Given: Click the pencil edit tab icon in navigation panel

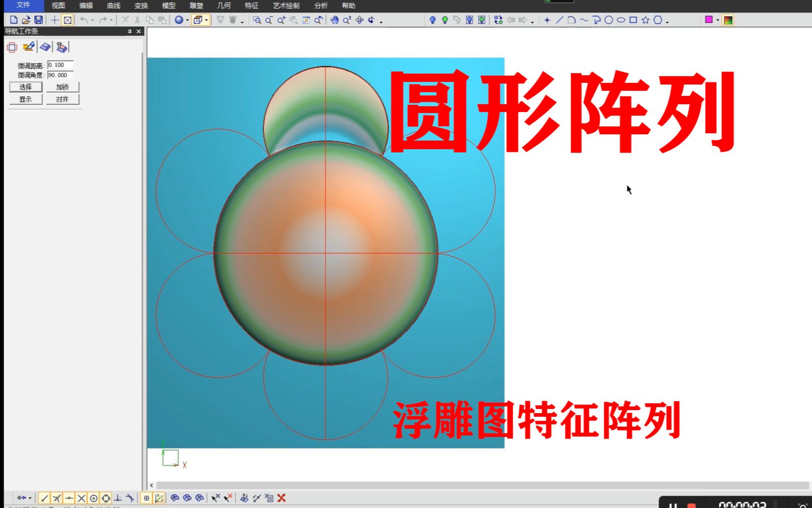Looking at the screenshot, I should (x=29, y=47).
